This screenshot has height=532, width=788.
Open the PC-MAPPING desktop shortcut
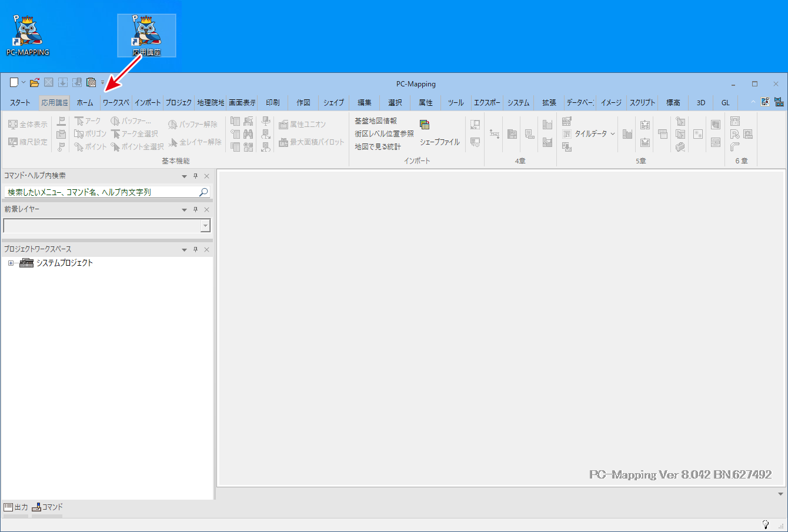click(x=28, y=35)
